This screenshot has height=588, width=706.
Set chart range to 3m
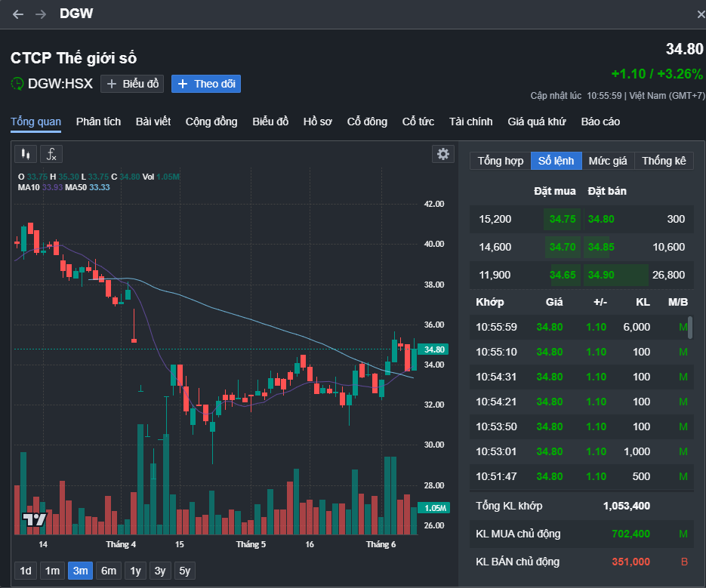click(81, 571)
